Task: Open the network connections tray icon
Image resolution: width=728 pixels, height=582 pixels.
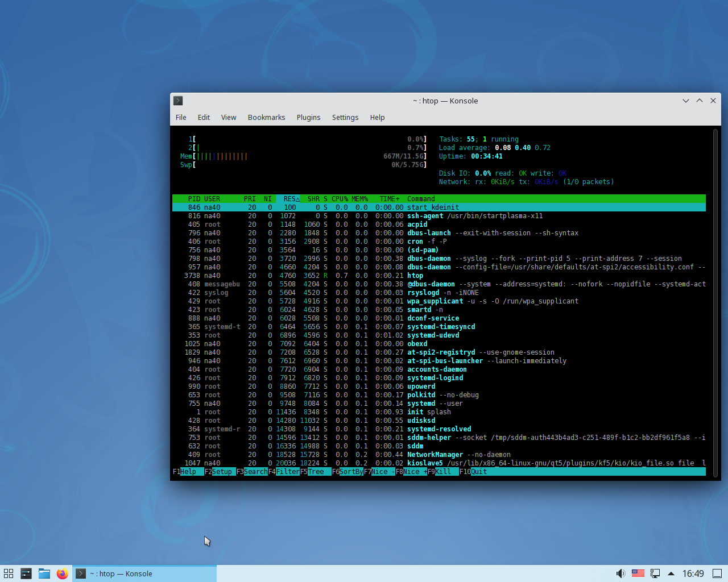Action: (655, 573)
